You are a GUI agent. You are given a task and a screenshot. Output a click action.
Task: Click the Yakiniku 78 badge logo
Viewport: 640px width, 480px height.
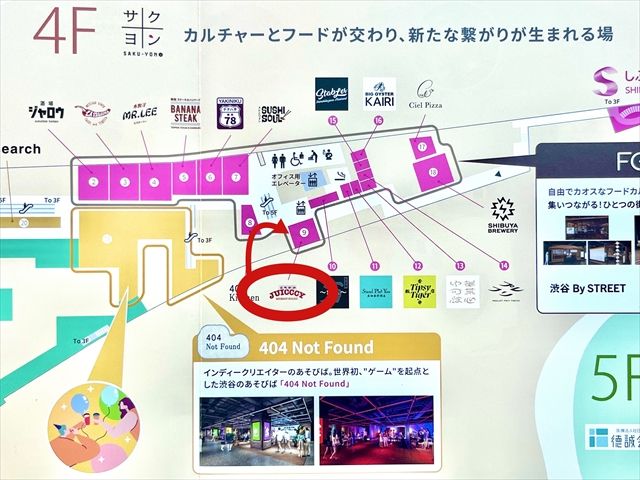(x=229, y=111)
